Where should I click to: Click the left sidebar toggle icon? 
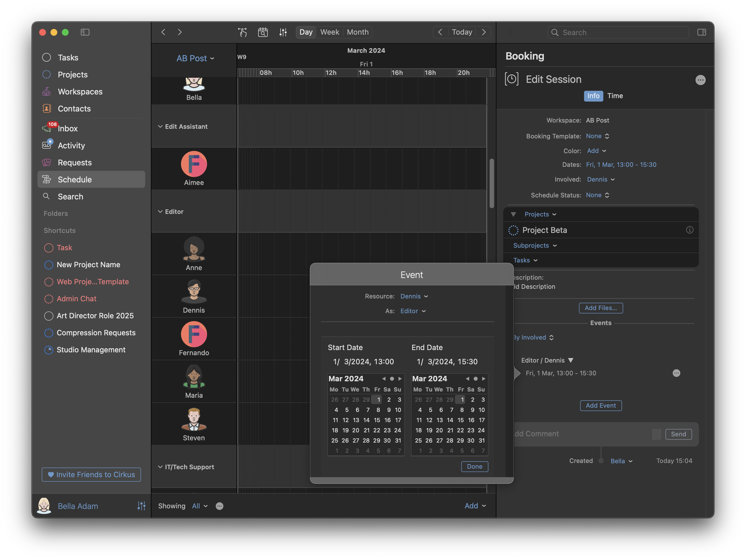click(85, 32)
